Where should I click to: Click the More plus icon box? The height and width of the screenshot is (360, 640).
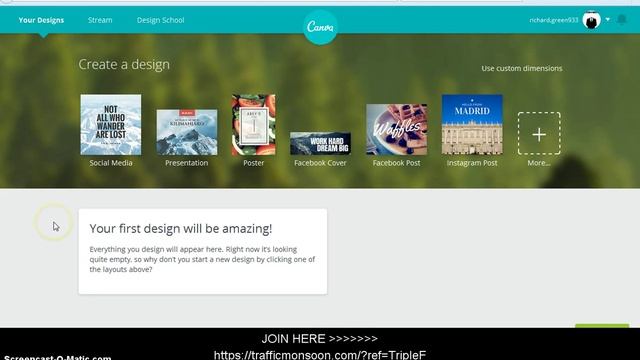[x=539, y=133]
